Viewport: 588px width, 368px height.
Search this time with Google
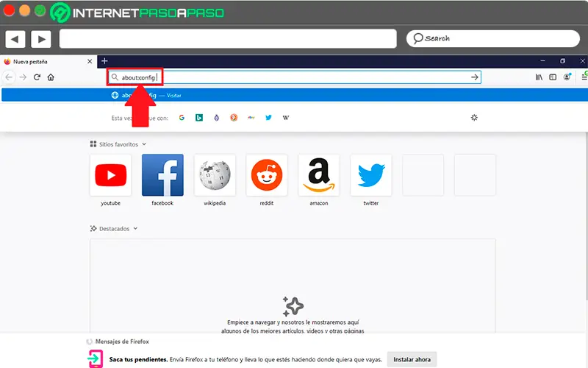point(182,118)
